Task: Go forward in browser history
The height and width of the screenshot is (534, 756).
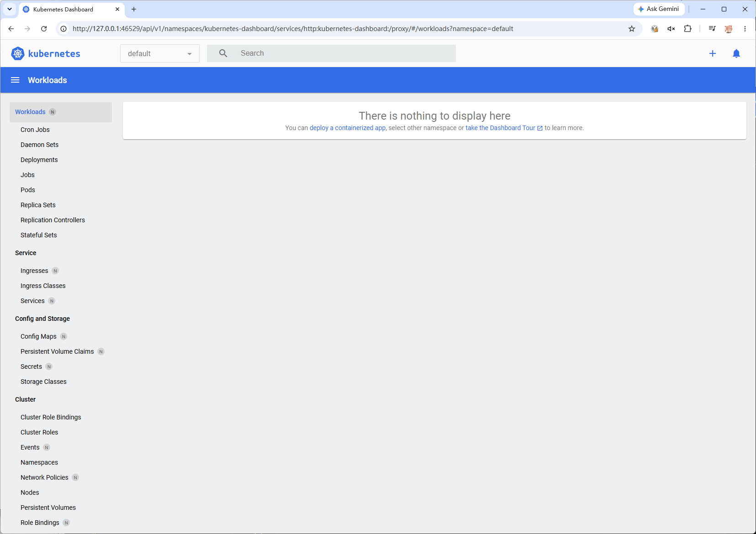Action: [27, 29]
